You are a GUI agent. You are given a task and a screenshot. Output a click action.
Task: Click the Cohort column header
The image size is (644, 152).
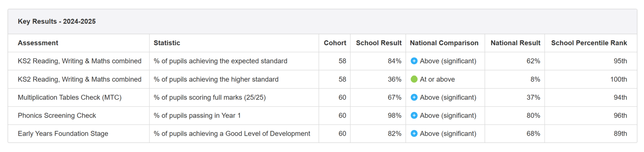coord(335,43)
